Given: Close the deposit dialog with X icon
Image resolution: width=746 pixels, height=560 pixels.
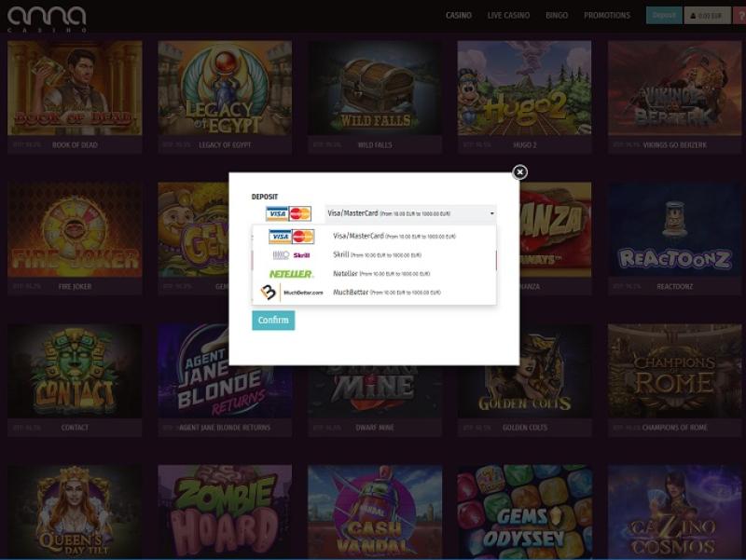Looking at the screenshot, I should pos(520,171).
